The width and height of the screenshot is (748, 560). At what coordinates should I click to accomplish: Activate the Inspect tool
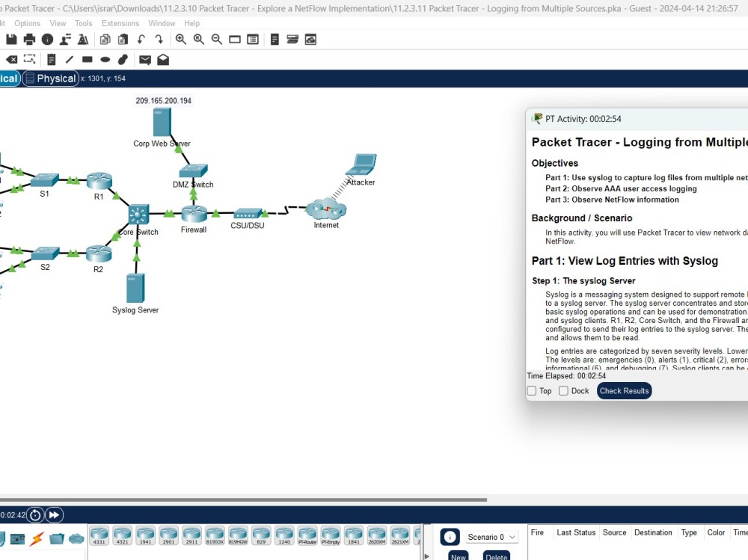tap(29, 59)
